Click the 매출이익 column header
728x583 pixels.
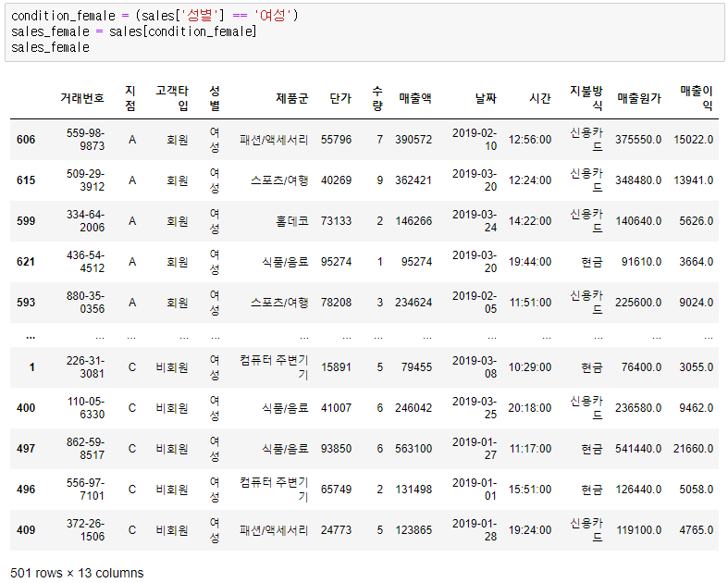pyautogui.click(x=697, y=98)
